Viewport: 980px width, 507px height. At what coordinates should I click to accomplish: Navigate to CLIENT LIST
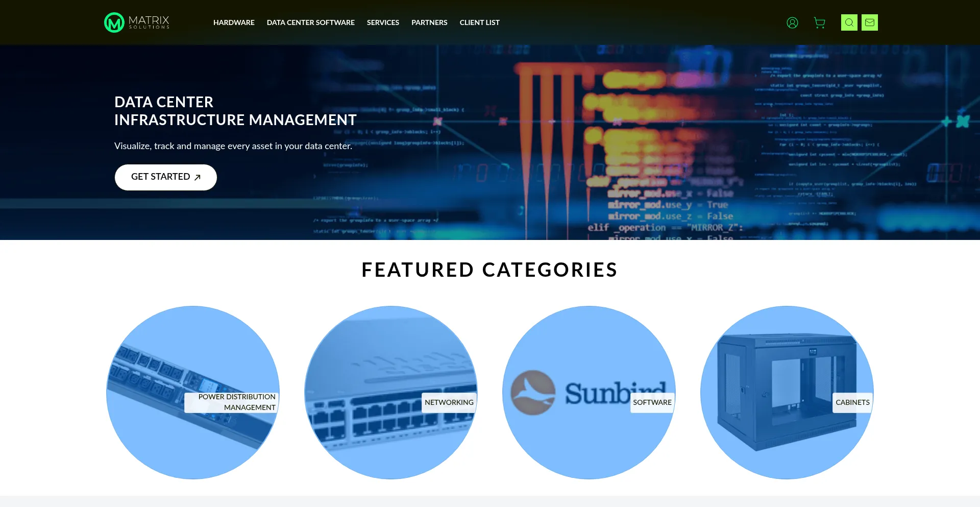pyautogui.click(x=479, y=22)
